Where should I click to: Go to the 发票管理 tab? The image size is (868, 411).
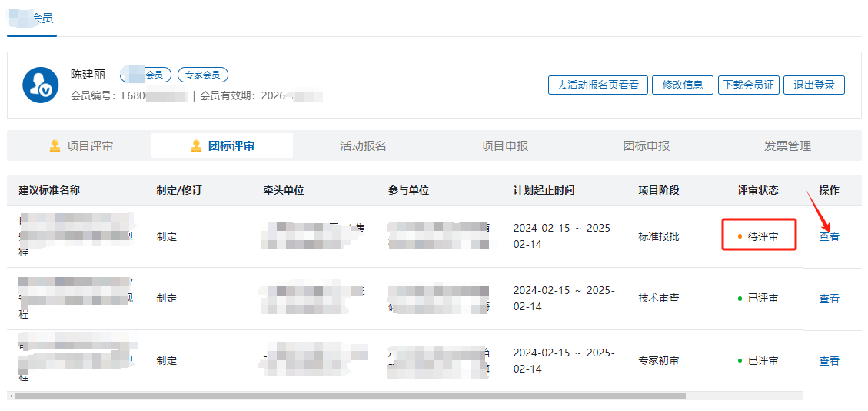[787, 145]
